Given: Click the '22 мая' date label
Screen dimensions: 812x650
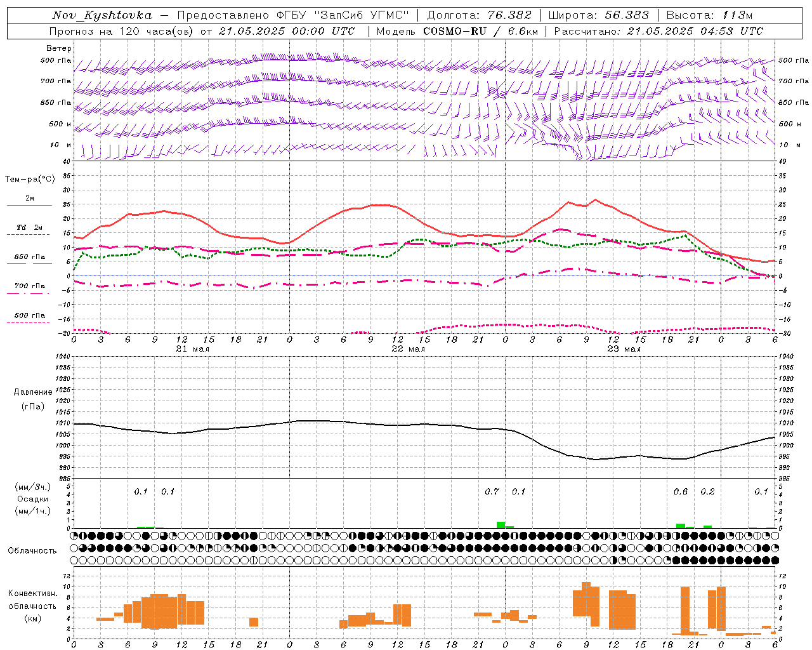Looking at the screenshot, I should coord(408,349).
